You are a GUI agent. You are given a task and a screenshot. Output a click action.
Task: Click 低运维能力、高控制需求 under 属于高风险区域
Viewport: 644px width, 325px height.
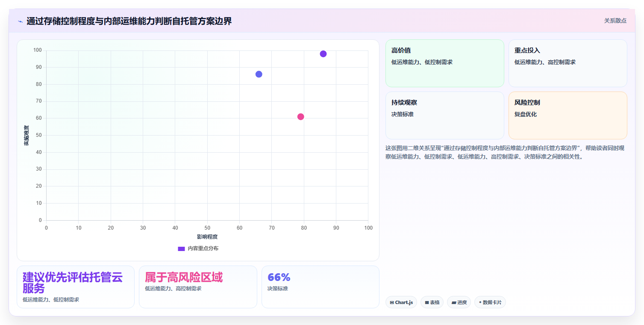(173, 289)
